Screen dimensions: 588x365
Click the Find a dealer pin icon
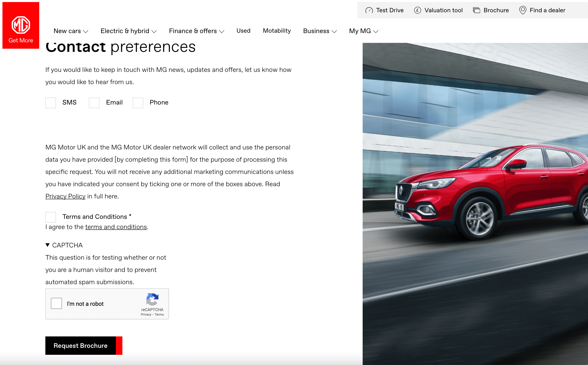(x=523, y=10)
